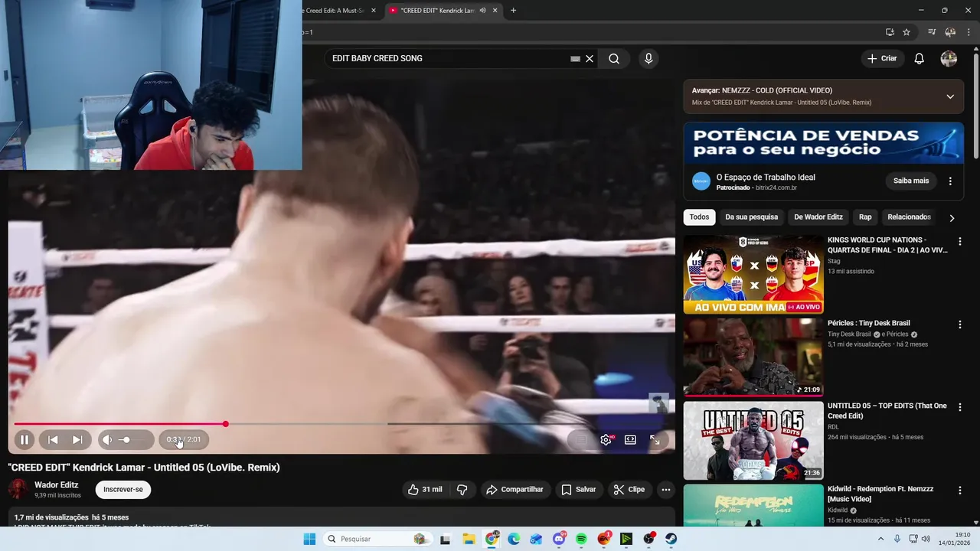Open the Kings World Cup Nations thumbnail

point(753,274)
